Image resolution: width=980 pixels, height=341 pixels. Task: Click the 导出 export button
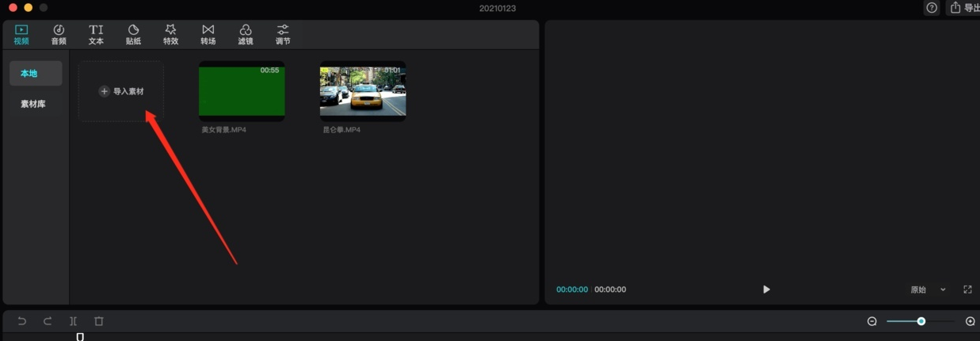(x=963, y=8)
